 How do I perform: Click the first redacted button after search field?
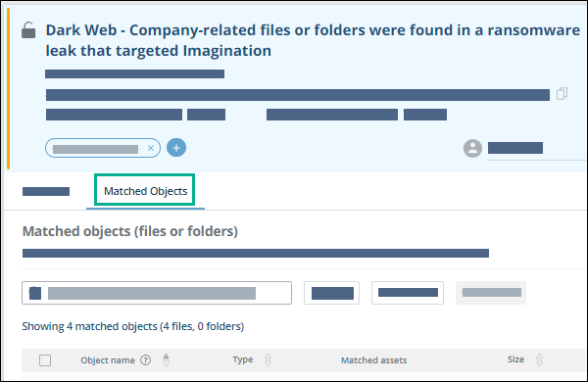pos(332,293)
